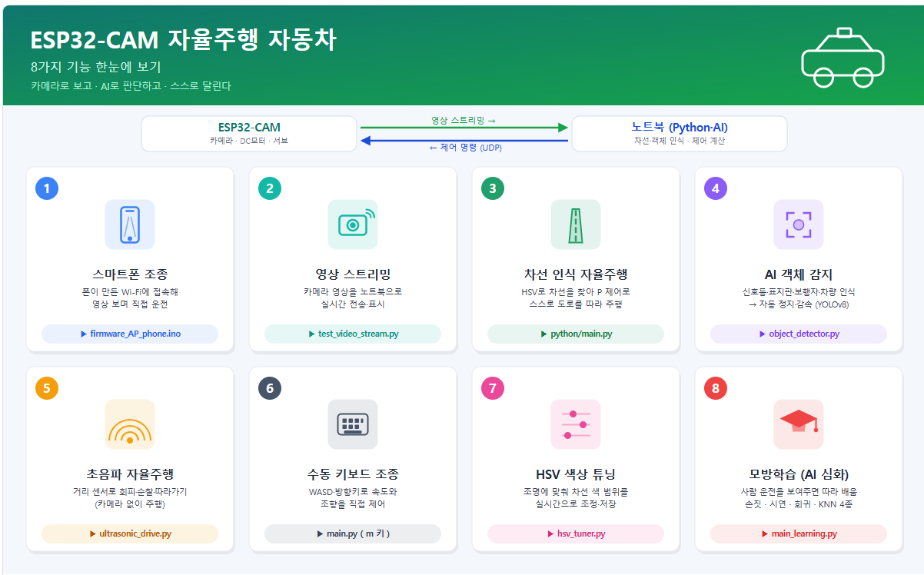924x575 pixels.
Task: Open main_learning.py file pill
Action: click(799, 533)
